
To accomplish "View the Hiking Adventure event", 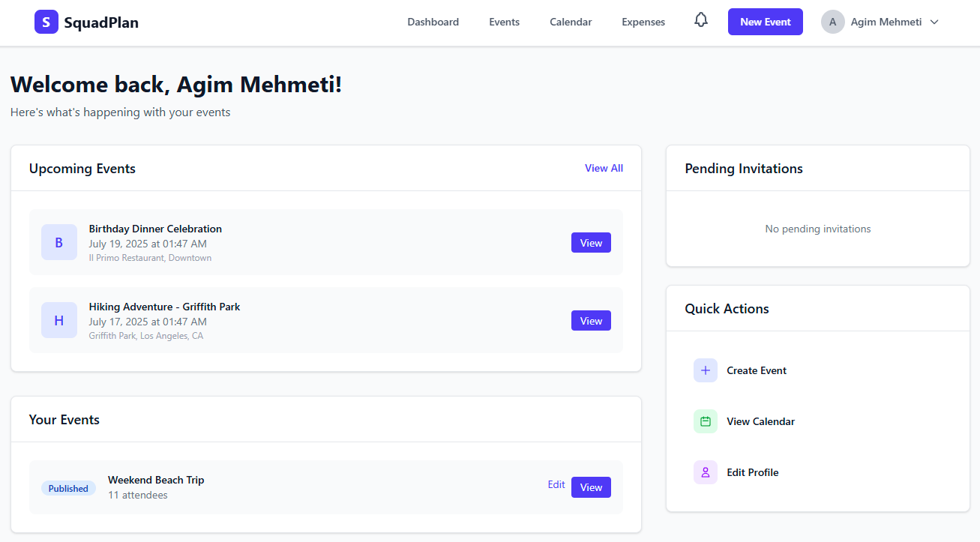I will point(591,321).
